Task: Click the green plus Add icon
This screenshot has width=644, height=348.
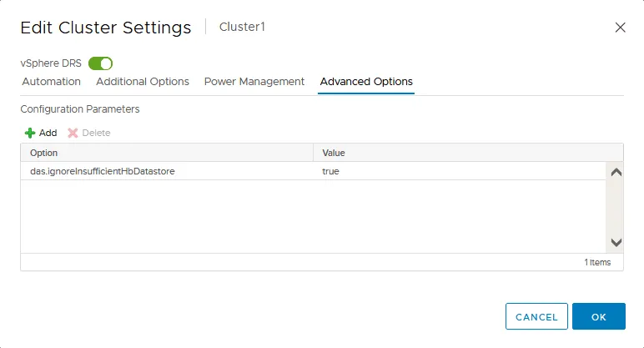Action: coord(30,133)
